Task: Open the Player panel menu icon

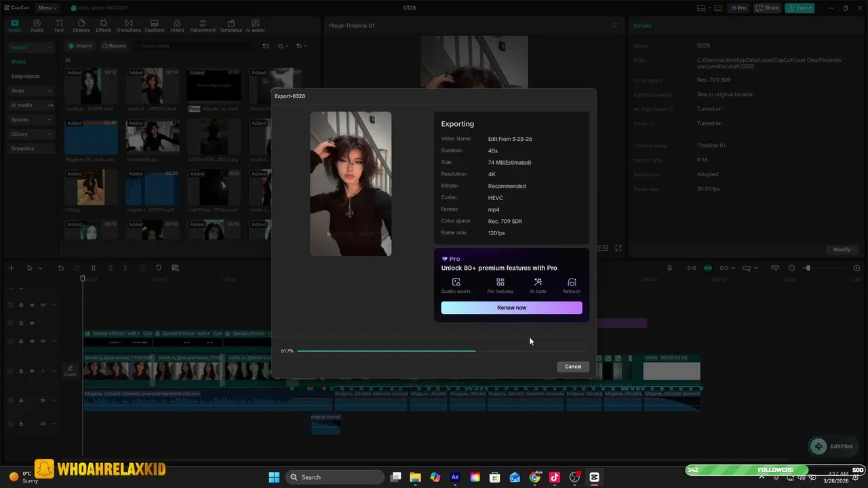Action: [x=615, y=26]
